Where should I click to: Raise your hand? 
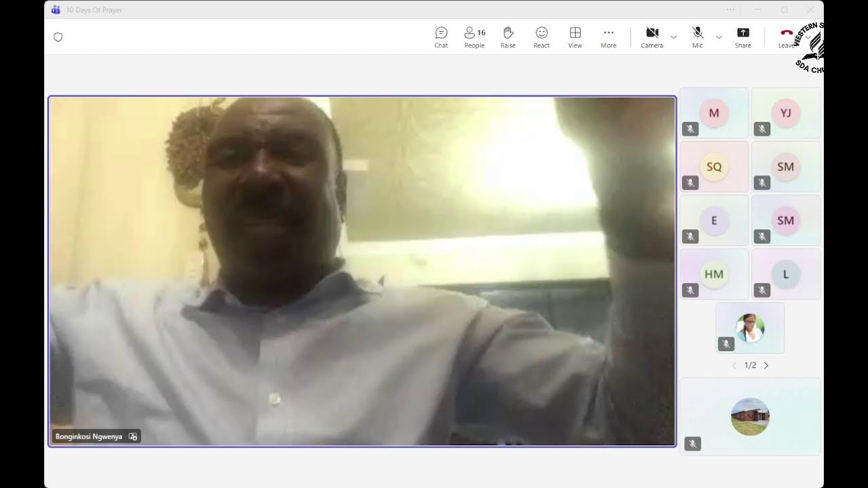[508, 37]
